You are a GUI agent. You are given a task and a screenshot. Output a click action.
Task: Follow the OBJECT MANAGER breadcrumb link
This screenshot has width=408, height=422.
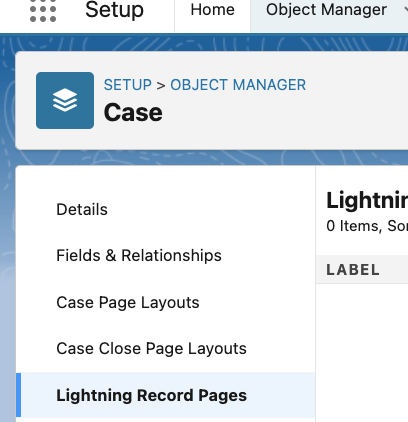238,85
